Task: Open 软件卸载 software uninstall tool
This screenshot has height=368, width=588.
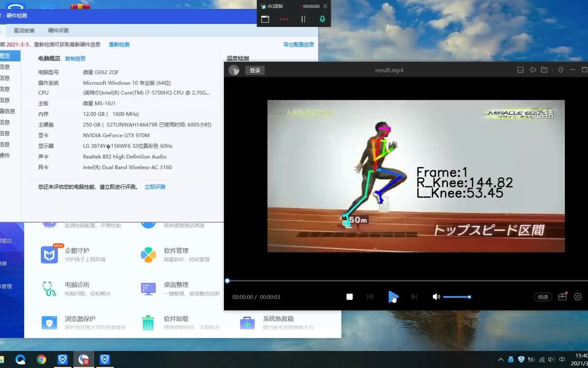Action: click(180, 323)
